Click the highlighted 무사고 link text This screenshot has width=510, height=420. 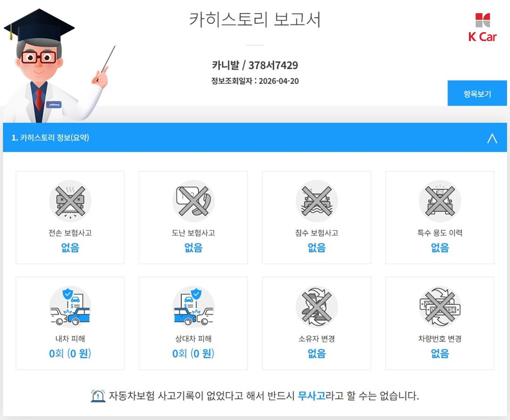311,395
